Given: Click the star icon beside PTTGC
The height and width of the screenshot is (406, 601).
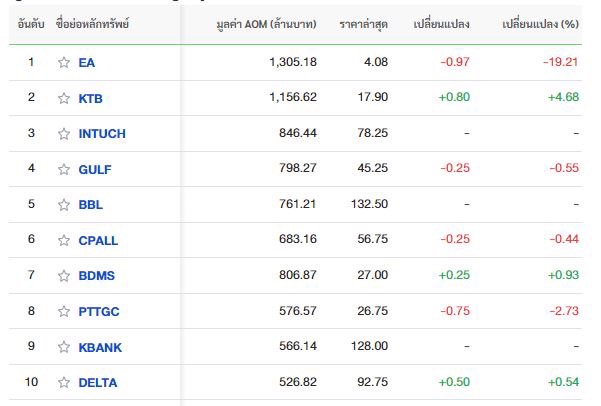Looking at the screenshot, I should tap(64, 311).
